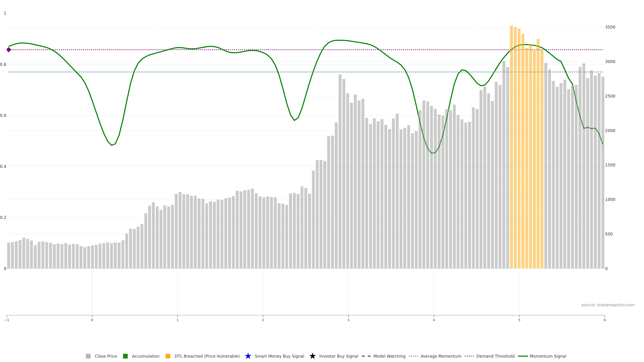Click the x-axis tick label −1
The image size is (644, 362).
7,320
